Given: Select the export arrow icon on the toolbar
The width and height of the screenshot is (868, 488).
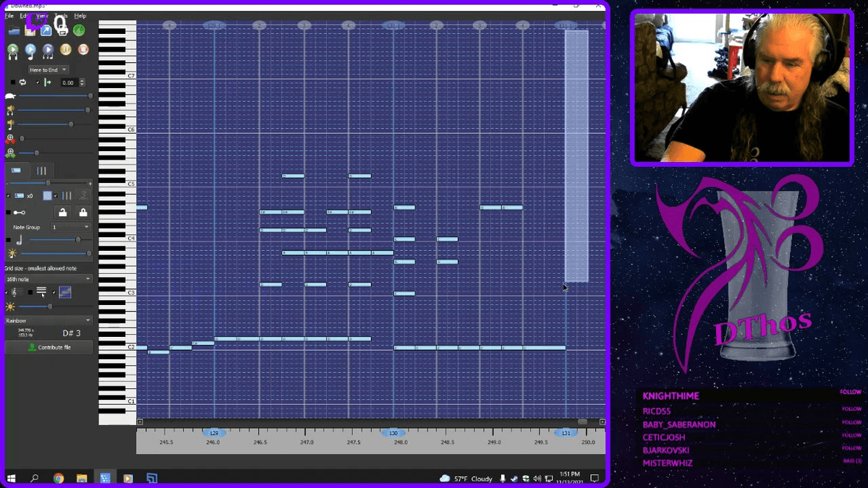Looking at the screenshot, I should [46, 30].
